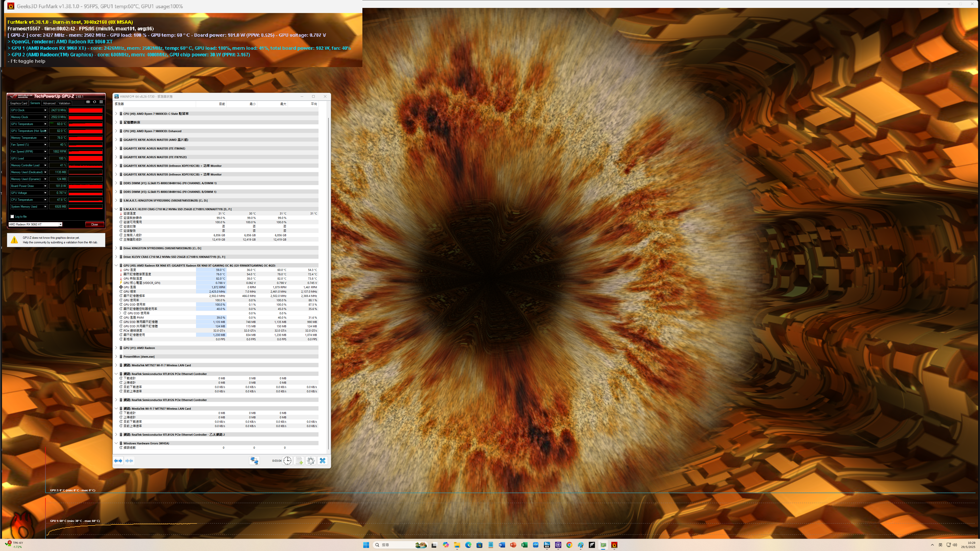Collapse Windows Hardware Errors (WHEA) group
Image resolution: width=980 pixels, height=551 pixels.
116,443
